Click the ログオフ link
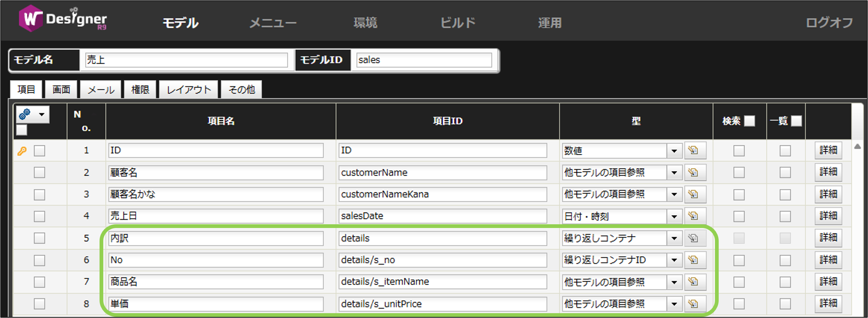Viewport: 868px width, 318px height. (x=829, y=23)
